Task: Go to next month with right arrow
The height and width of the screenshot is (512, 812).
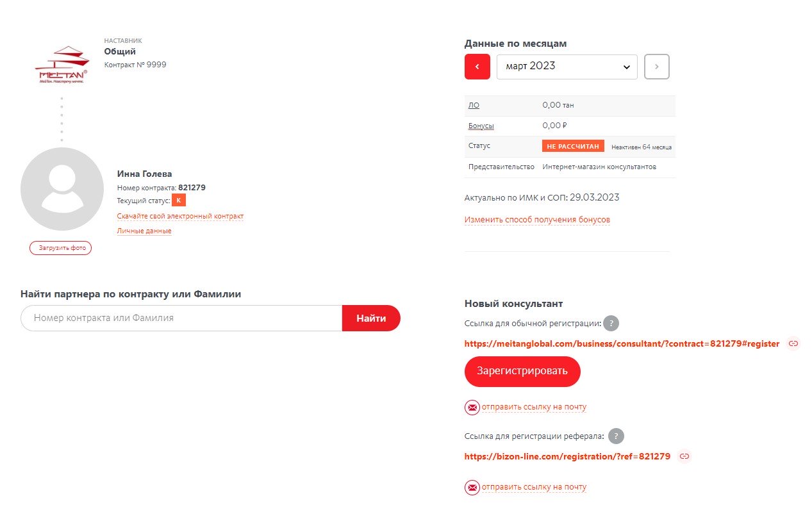Action: [656, 67]
